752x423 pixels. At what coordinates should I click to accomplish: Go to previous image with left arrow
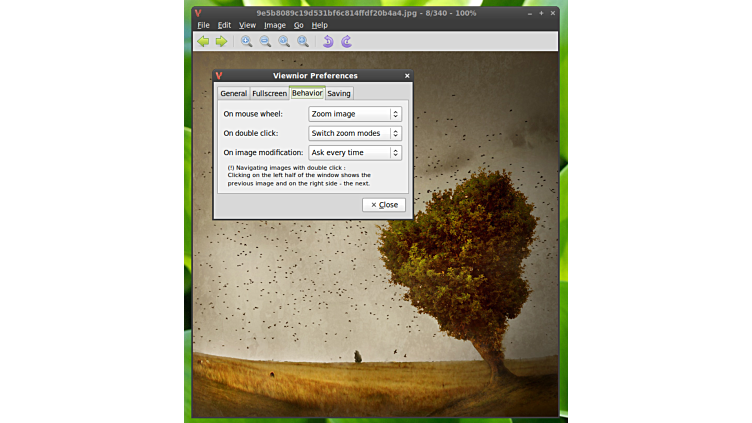[x=203, y=42]
